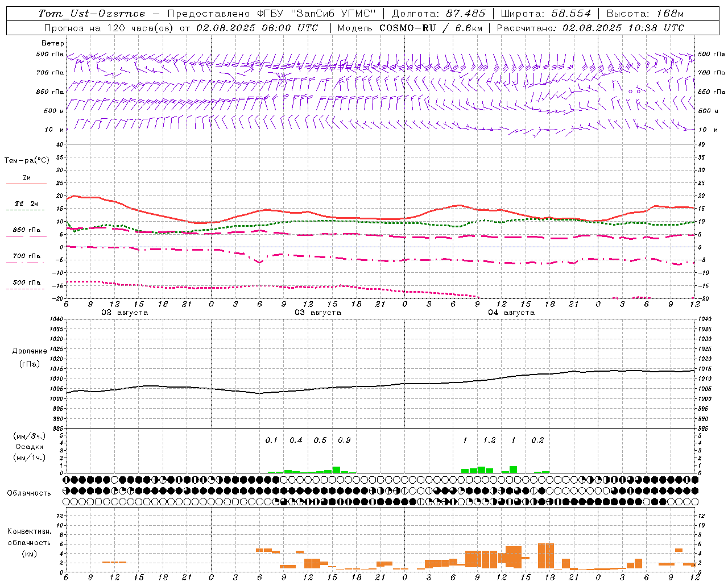The height and width of the screenshot is (582, 728).
Task: Click the precipitation value 1.2
Action: (x=489, y=440)
